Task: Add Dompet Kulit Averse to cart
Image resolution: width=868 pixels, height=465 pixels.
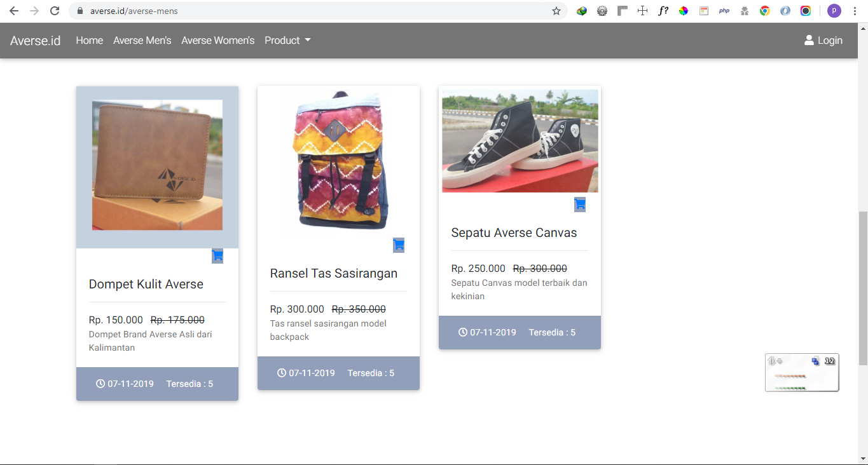Action: pos(217,256)
